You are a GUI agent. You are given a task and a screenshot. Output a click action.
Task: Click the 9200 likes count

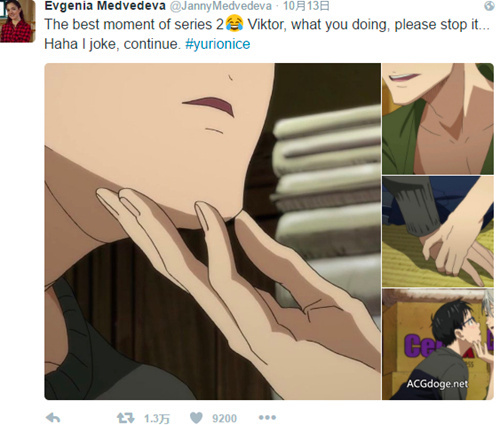224,418
